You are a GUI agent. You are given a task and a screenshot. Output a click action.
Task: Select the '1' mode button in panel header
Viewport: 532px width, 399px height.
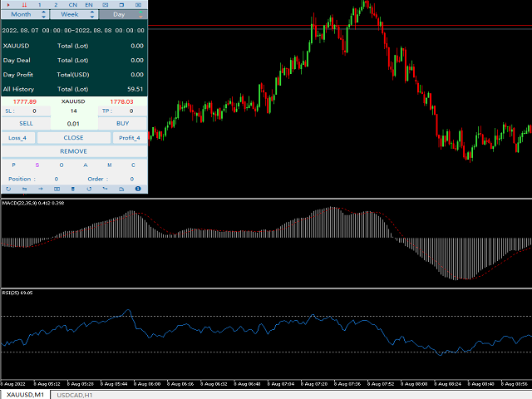tap(40, 5)
